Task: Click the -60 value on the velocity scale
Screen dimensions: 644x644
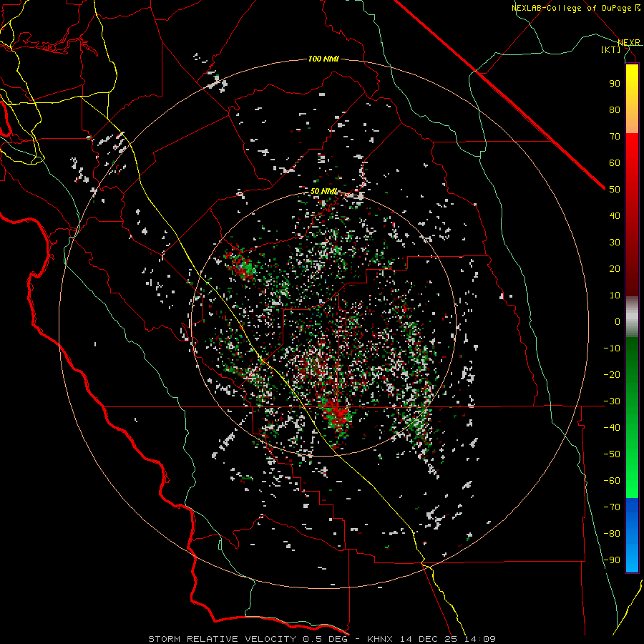Action: (x=612, y=481)
